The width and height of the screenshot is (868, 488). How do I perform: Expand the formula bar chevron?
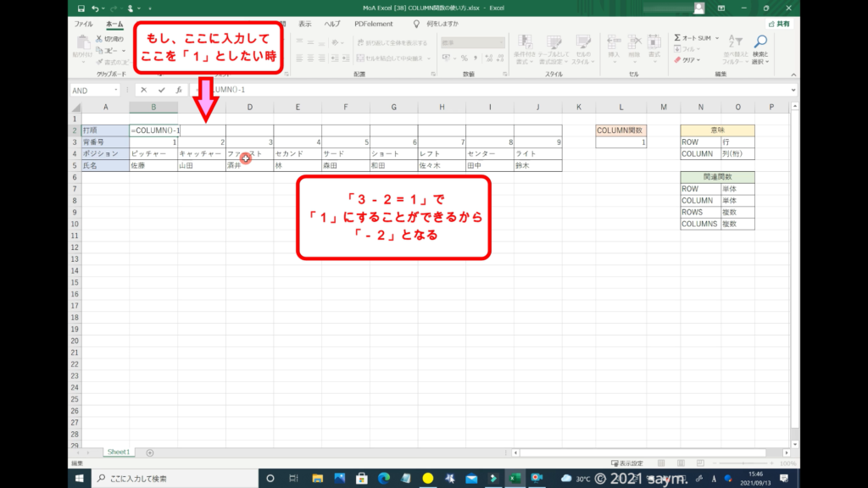click(793, 90)
